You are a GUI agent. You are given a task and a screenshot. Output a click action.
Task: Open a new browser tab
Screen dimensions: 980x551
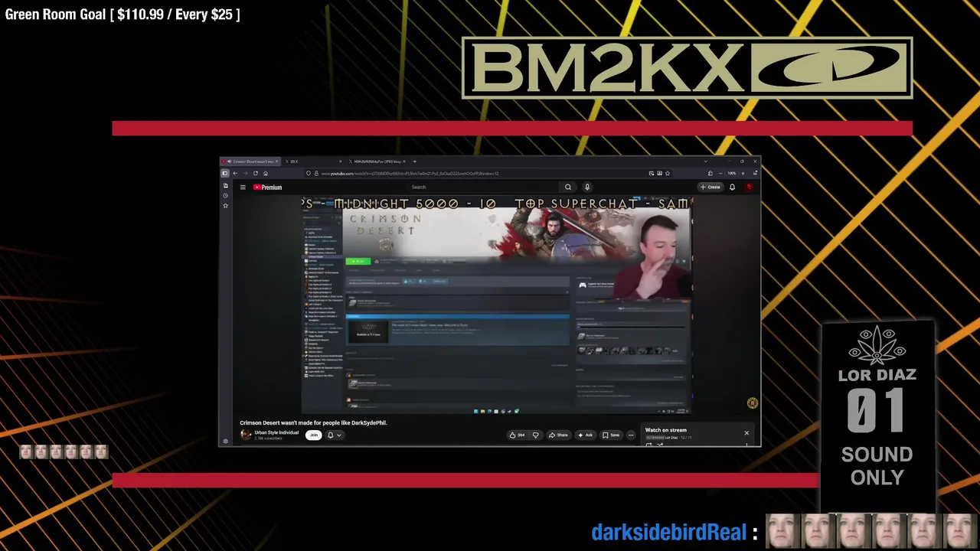click(x=414, y=161)
